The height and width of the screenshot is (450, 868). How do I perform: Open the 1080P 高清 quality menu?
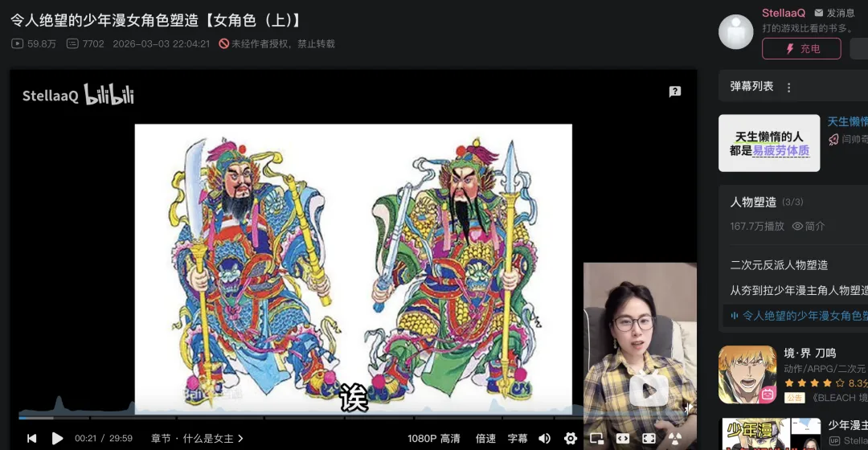tap(433, 439)
